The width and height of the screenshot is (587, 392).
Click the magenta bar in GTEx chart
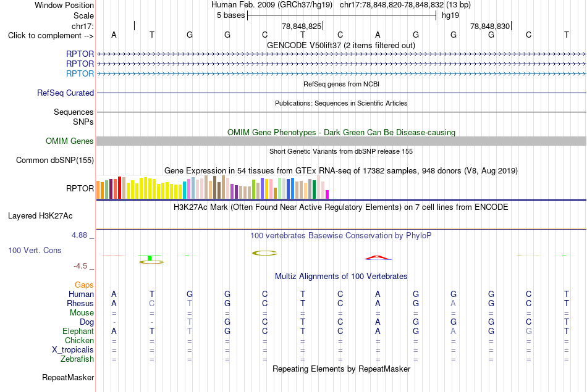coord(327,194)
